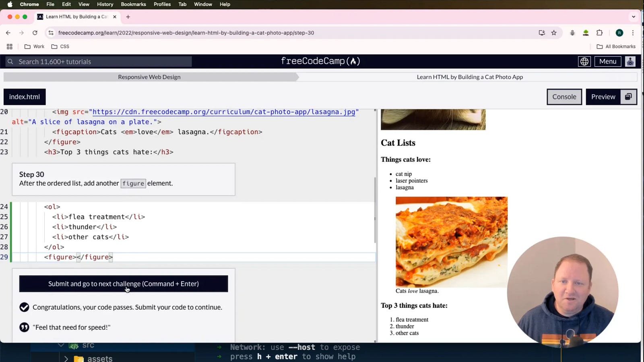This screenshot has height=362, width=644.
Task: Click the 'Top 3 things cats hate:' h3 code line
Action: click(109, 152)
